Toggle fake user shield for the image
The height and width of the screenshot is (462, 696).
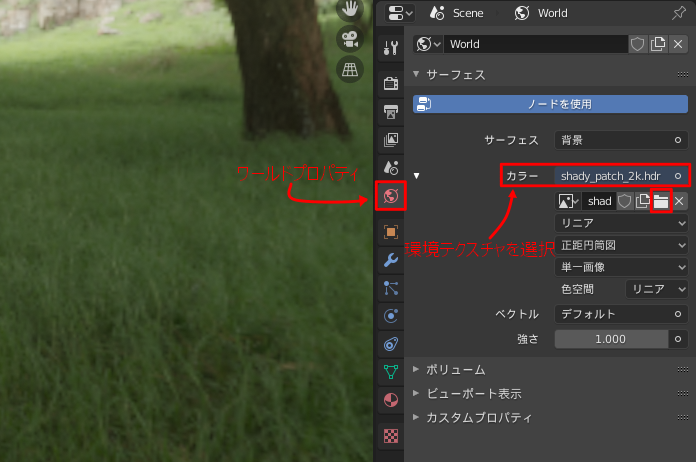click(625, 201)
